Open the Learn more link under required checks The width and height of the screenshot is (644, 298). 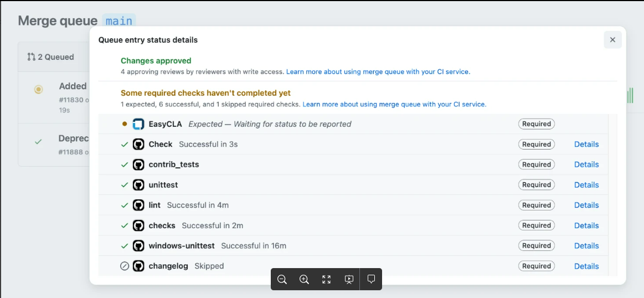pos(394,104)
